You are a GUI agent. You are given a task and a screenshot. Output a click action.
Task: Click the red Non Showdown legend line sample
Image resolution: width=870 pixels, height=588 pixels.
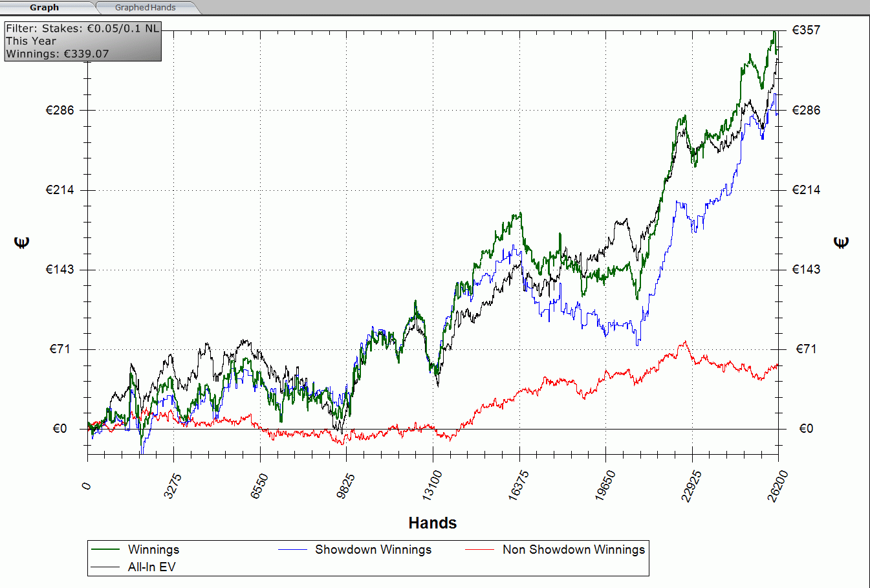480,550
